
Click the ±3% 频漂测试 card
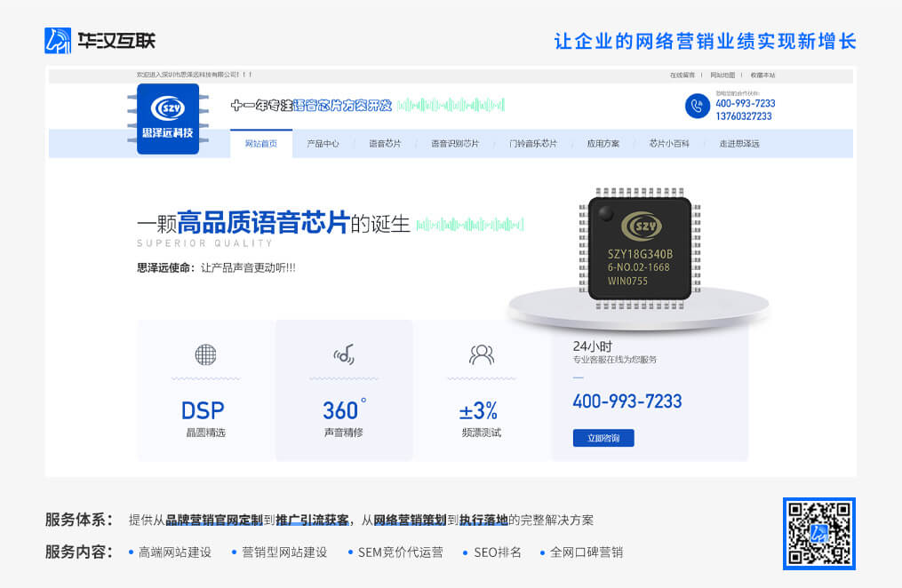482,390
